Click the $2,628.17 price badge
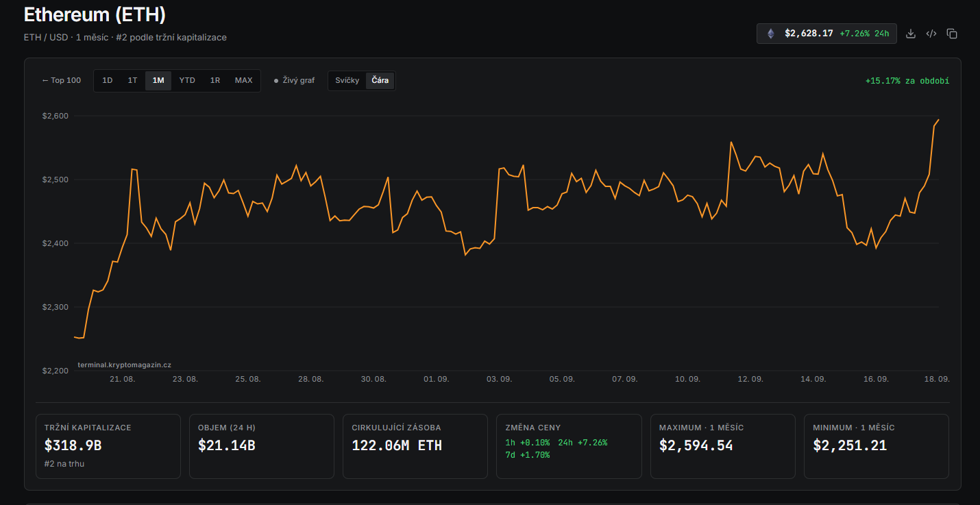This screenshot has height=505, width=980. pos(826,34)
